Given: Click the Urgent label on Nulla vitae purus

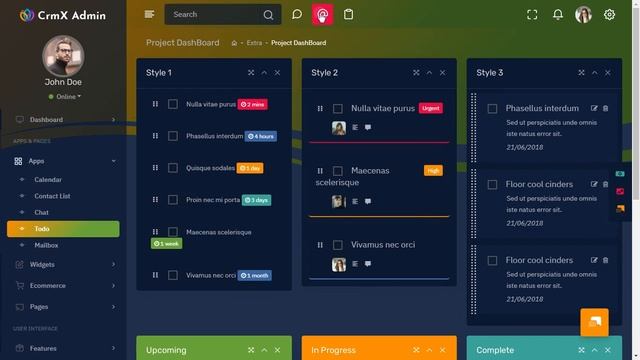Looking at the screenshot, I should 431,108.
